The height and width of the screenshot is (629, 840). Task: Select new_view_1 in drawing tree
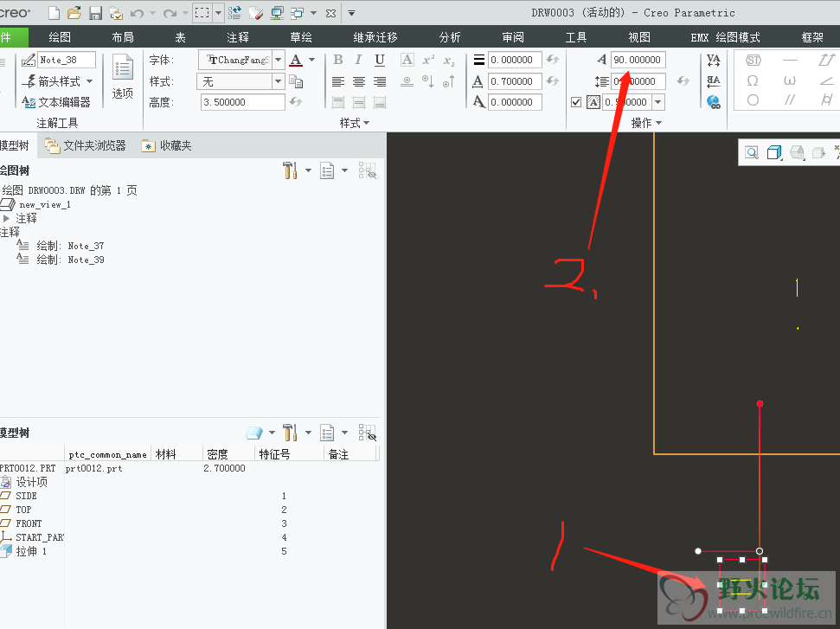click(35, 204)
